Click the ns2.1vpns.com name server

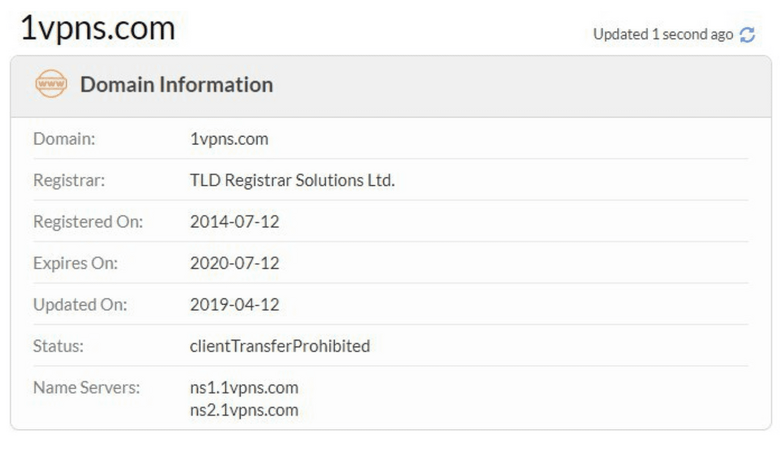coord(244,410)
